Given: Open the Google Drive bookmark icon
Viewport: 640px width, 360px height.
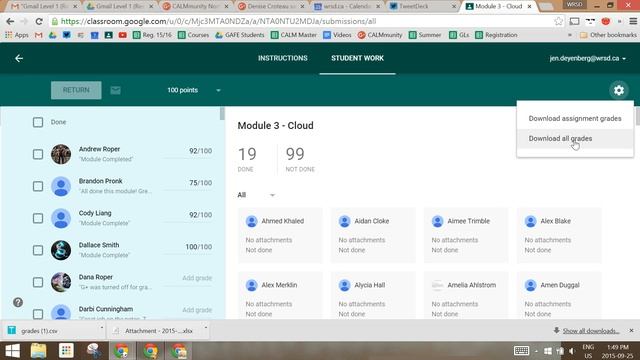Looking at the screenshot, I should (53, 35).
